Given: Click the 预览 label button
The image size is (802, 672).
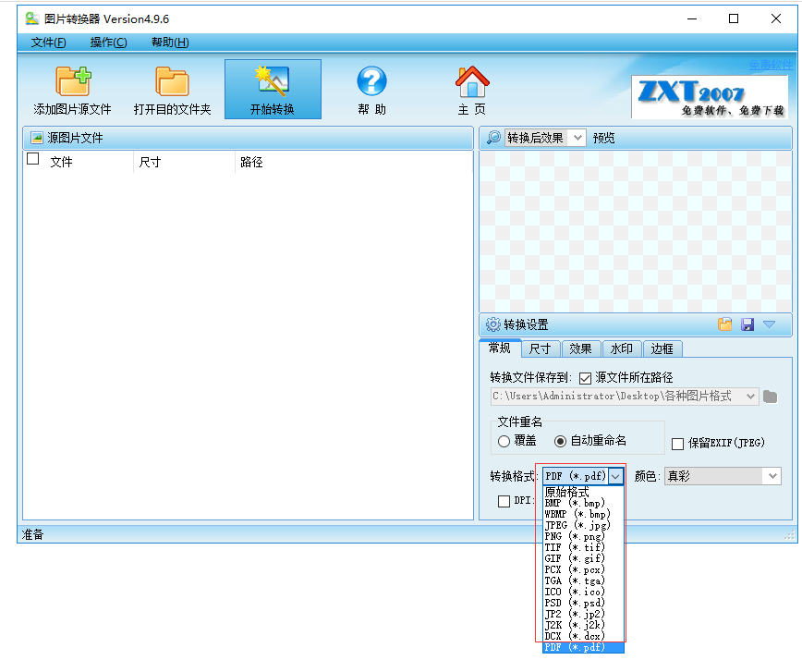Looking at the screenshot, I should (604, 138).
